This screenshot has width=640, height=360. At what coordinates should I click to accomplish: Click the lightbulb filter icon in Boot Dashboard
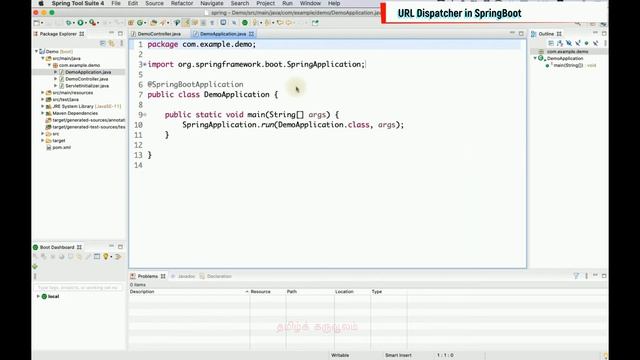pos(106,257)
